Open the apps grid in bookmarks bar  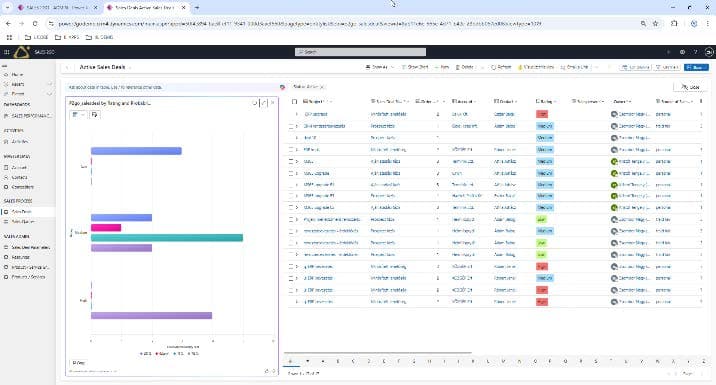coord(9,37)
